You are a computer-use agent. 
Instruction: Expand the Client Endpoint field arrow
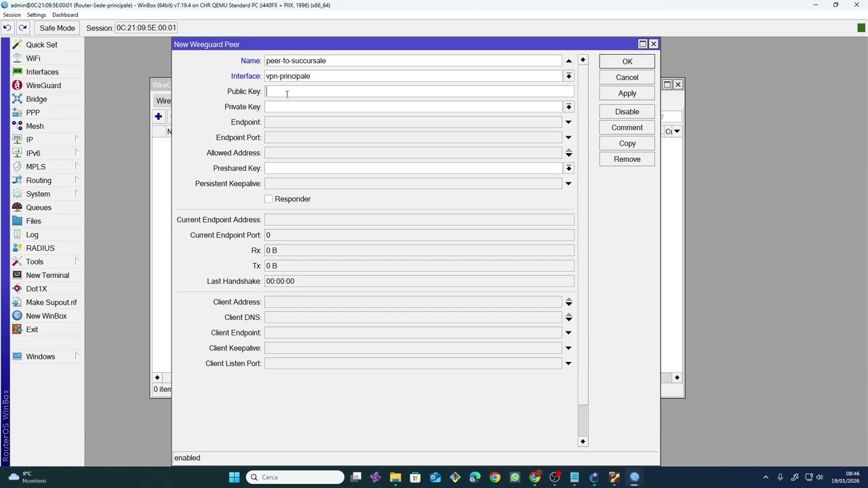[x=568, y=333]
